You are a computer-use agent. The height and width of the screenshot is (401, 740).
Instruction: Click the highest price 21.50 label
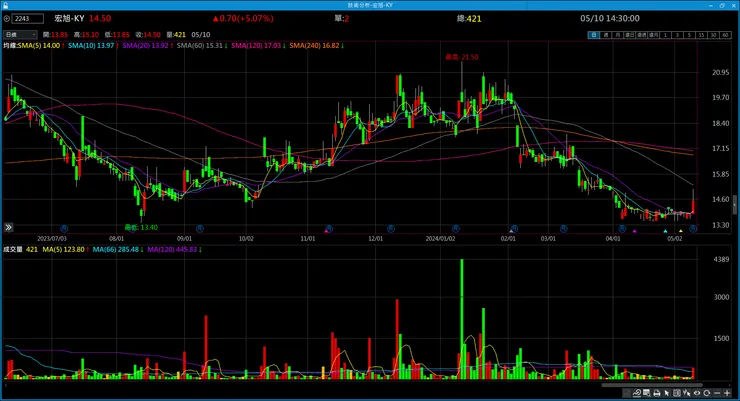462,57
